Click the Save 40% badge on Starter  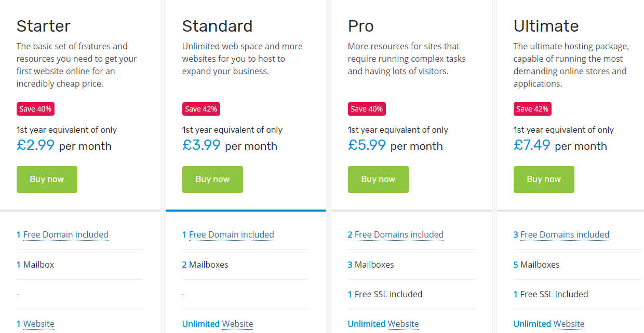click(x=35, y=109)
